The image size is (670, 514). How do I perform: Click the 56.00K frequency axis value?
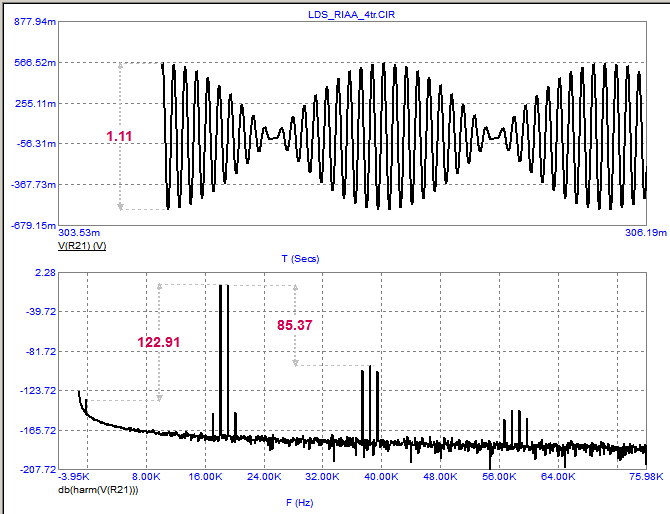click(499, 476)
